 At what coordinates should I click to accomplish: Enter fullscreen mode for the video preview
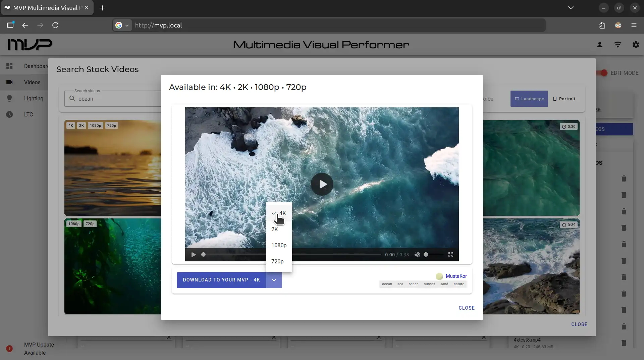point(451,255)
